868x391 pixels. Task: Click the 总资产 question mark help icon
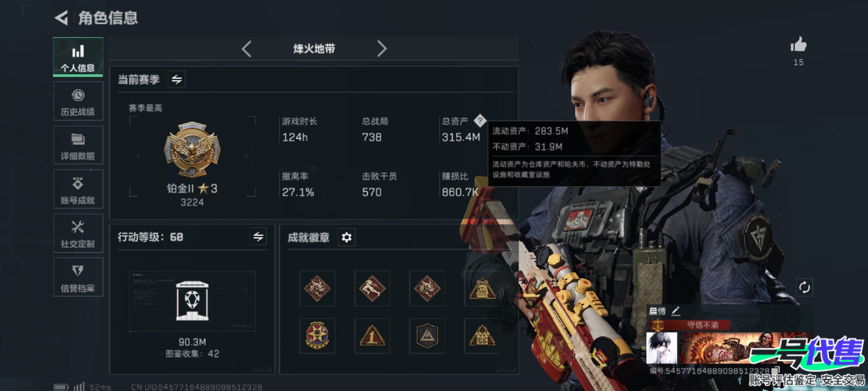pyautogui.click(x=480, y=121)
